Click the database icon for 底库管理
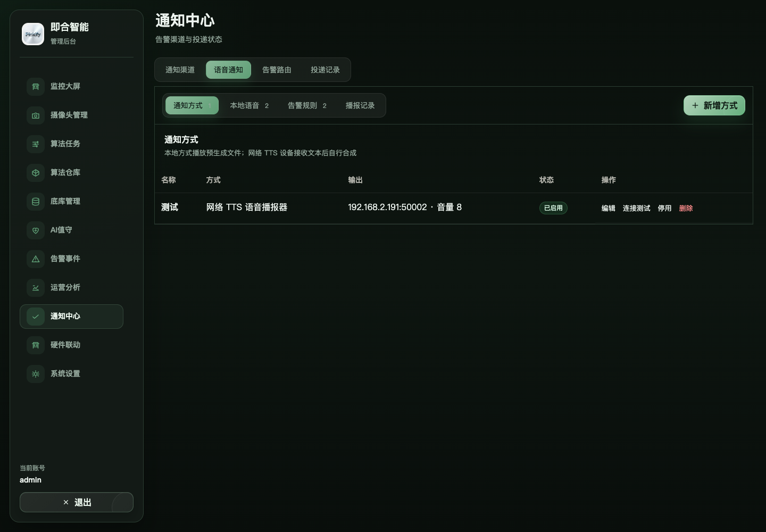The width and height of the screenshot is (766, 532). pyautogui.click(x=36, y=201)
